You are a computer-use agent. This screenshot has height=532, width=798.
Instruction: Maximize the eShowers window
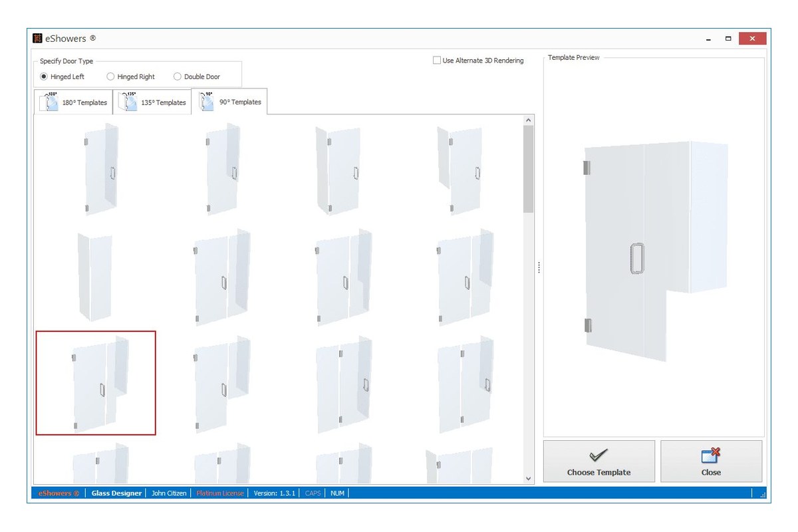728,39
